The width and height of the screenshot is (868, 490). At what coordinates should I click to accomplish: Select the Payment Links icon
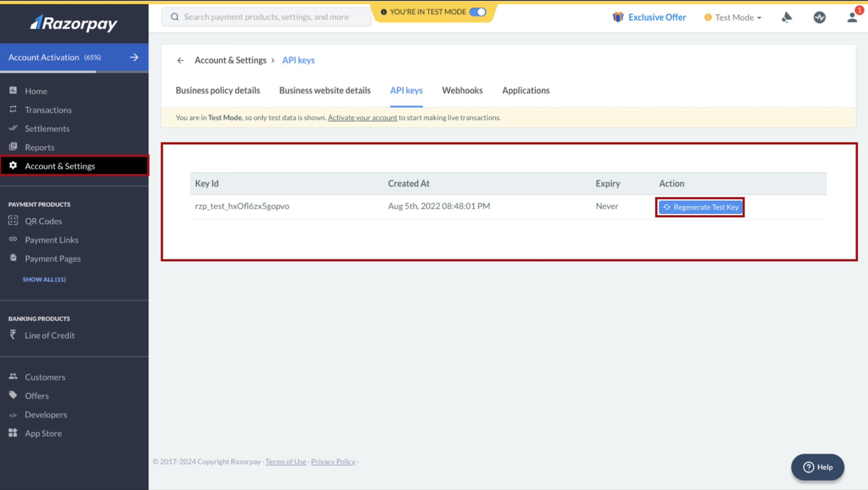(13, 239)
